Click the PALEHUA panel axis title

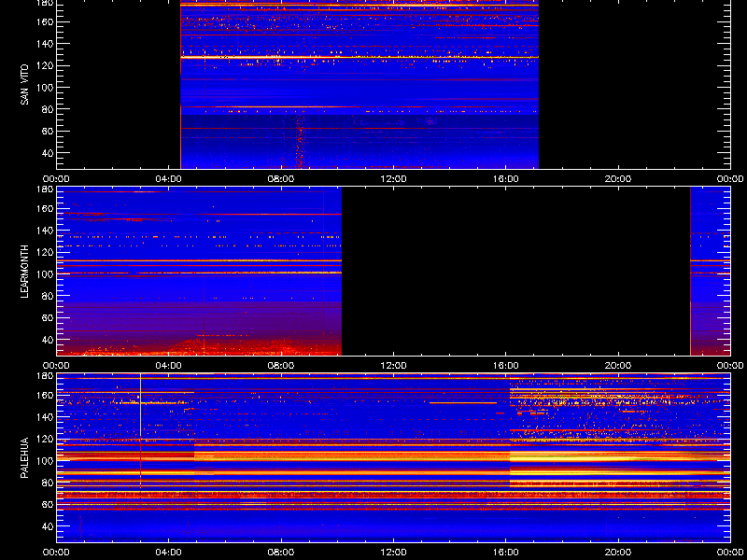pyautogui.click(x=24, y=458)
